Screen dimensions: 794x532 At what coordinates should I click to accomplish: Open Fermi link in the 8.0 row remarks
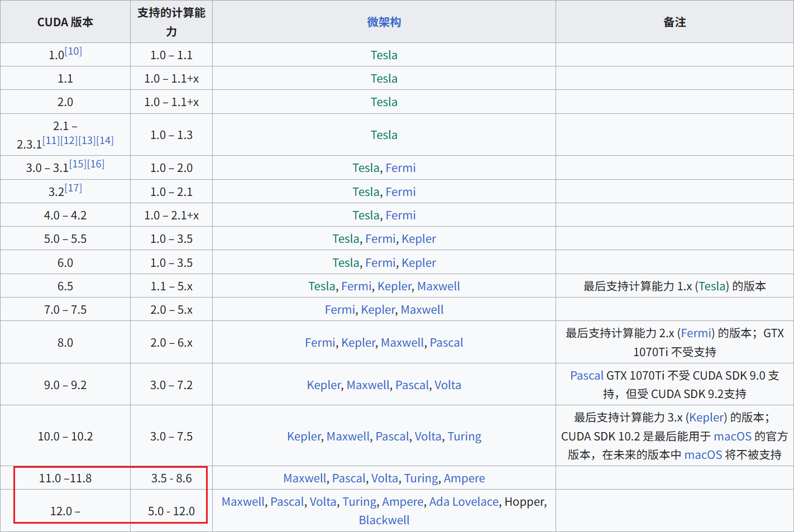696,333
